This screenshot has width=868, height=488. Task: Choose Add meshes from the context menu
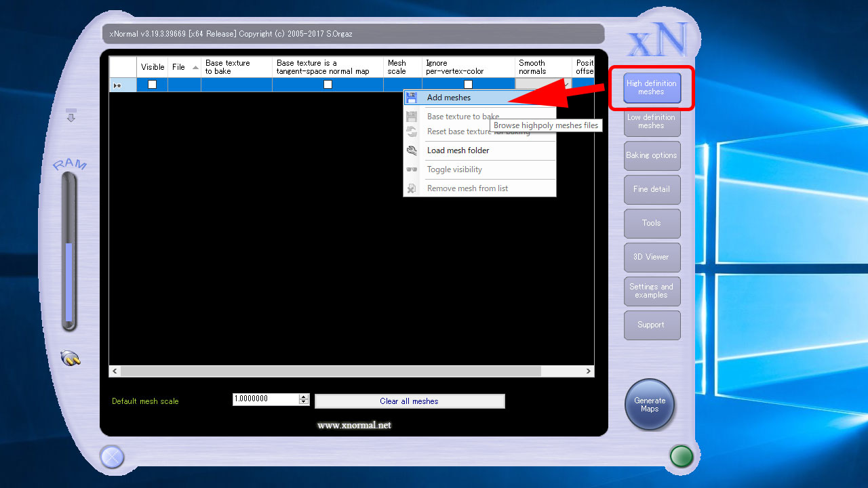tap(449, 98)
